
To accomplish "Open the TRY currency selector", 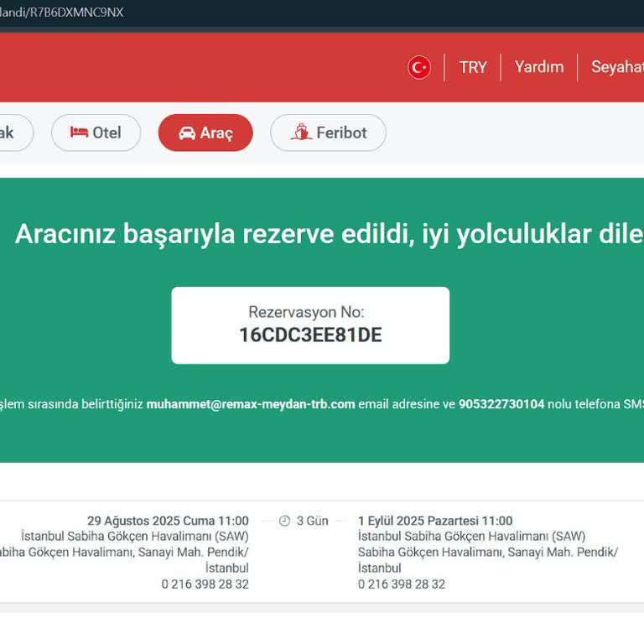I will pyautogui.click(x=473, y=67).
